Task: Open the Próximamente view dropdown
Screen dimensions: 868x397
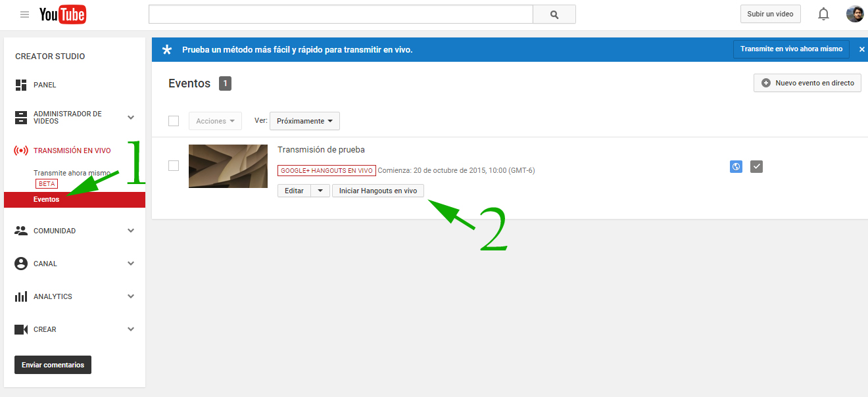Action: [304, 121]
